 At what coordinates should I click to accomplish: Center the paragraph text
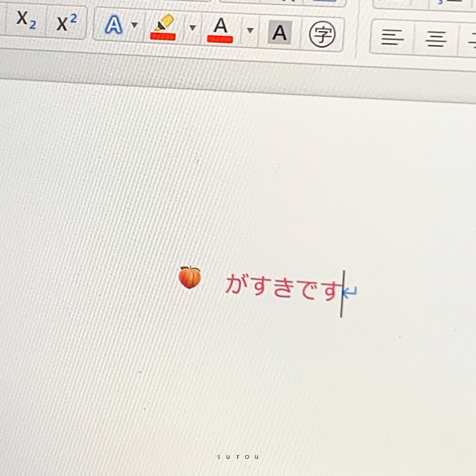[x=436, y=39]
